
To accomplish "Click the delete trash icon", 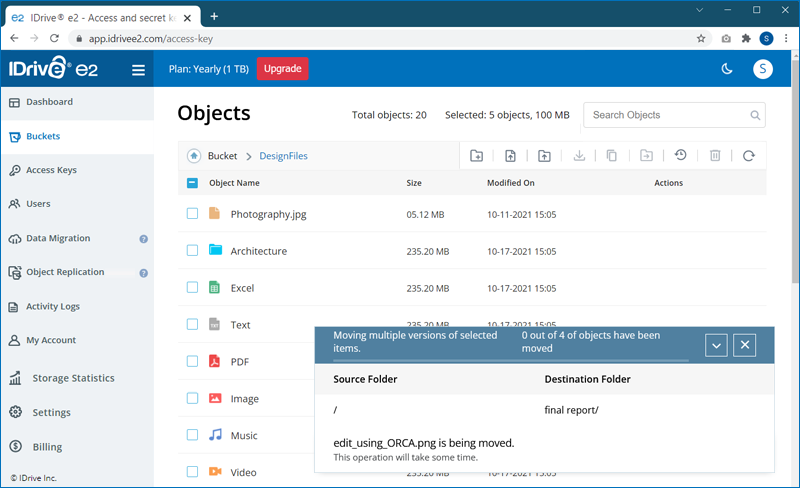I will (715, 156).
